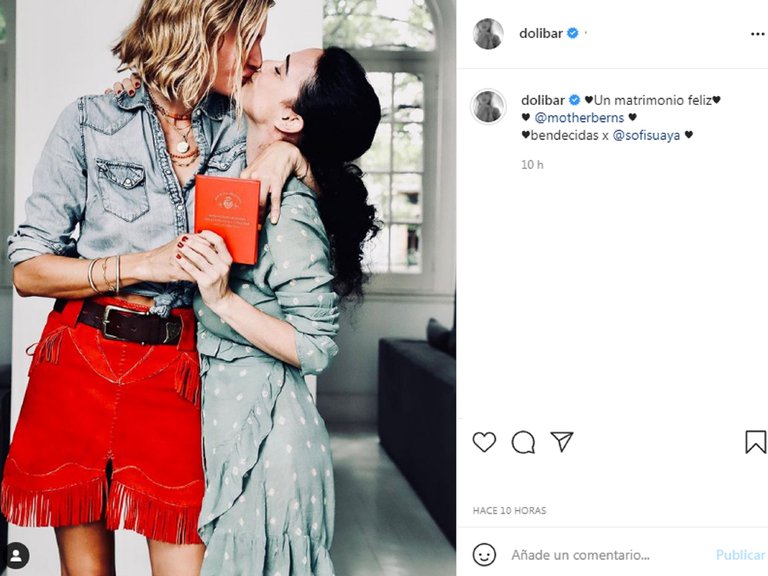This screenshot has width=768, height=576.
Task: Save post with the bookmark icon
Action: pyautogui.click(x=755, y=442)
